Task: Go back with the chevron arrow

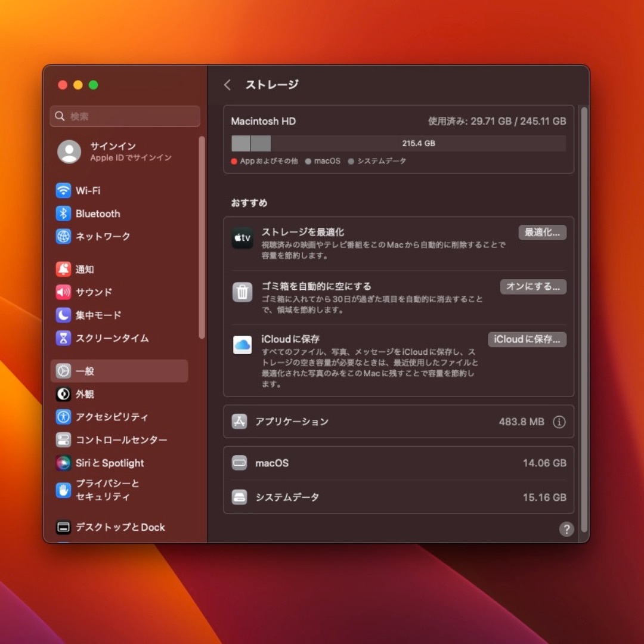Action: [228, 85]
